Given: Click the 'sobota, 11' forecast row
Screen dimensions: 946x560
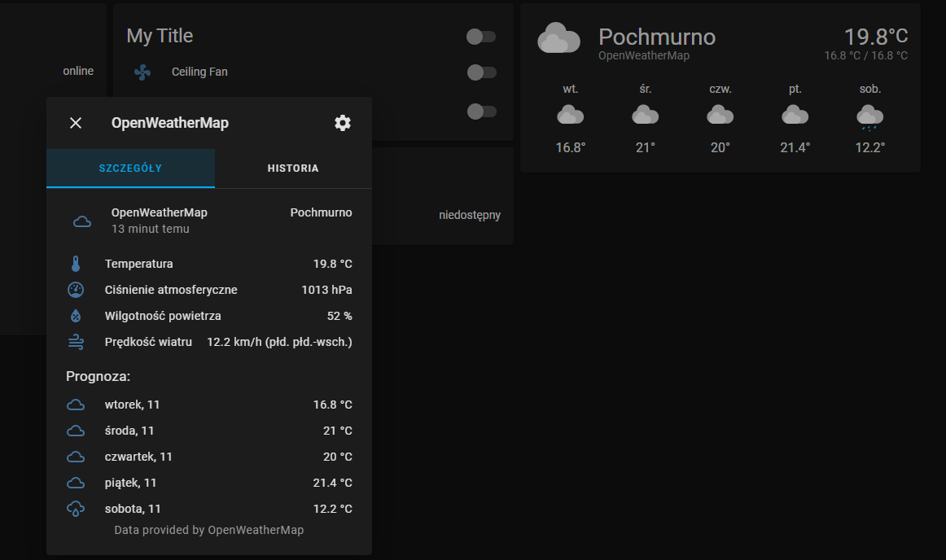Looking at the screenshot, I should [209, 509].
